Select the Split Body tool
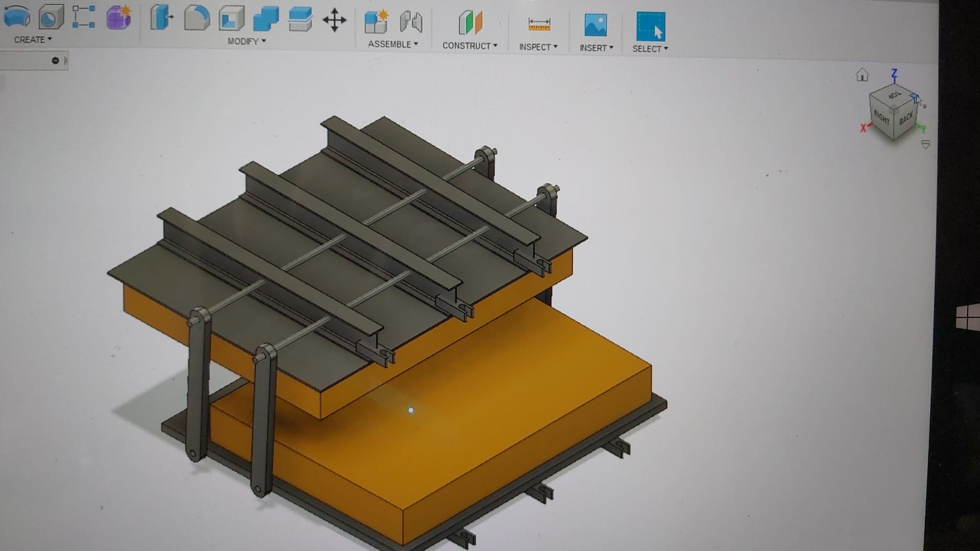The width and height of the screenshot is (980, 551). (x=300, y=20)
